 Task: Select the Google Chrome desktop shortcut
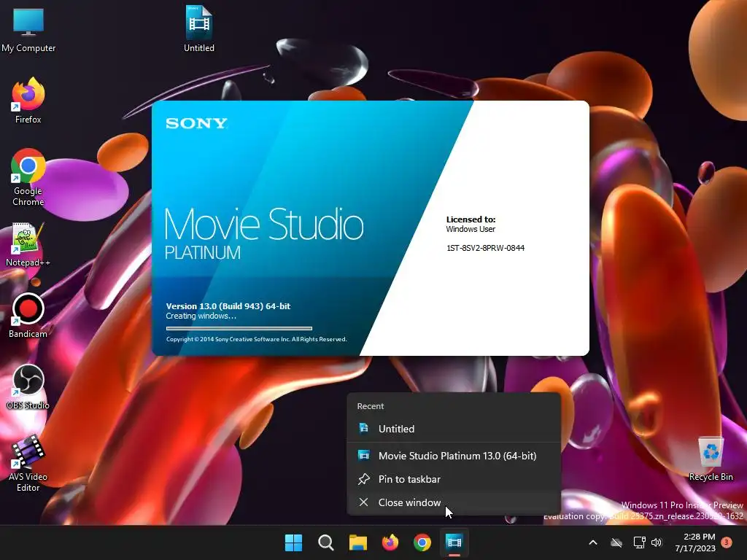coord(28,177)
